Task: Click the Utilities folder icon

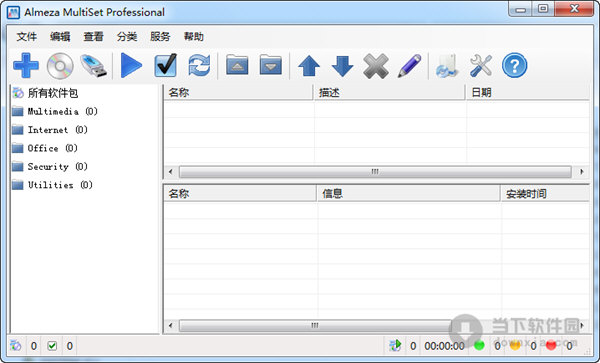Action: (18, 185)
